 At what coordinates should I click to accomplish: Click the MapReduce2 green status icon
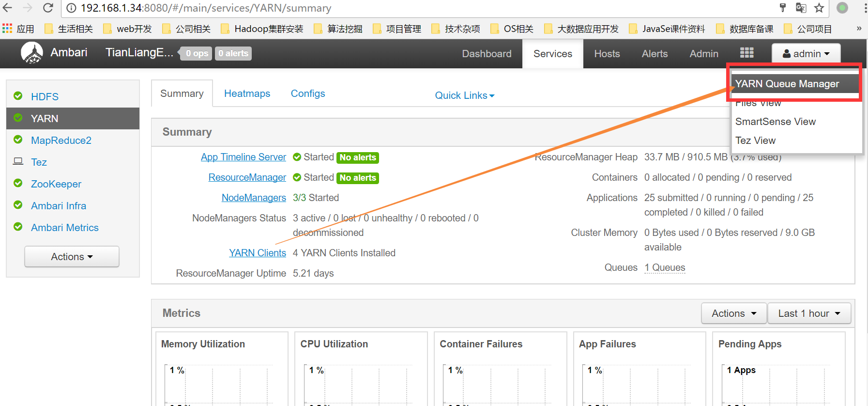(18, 140)
